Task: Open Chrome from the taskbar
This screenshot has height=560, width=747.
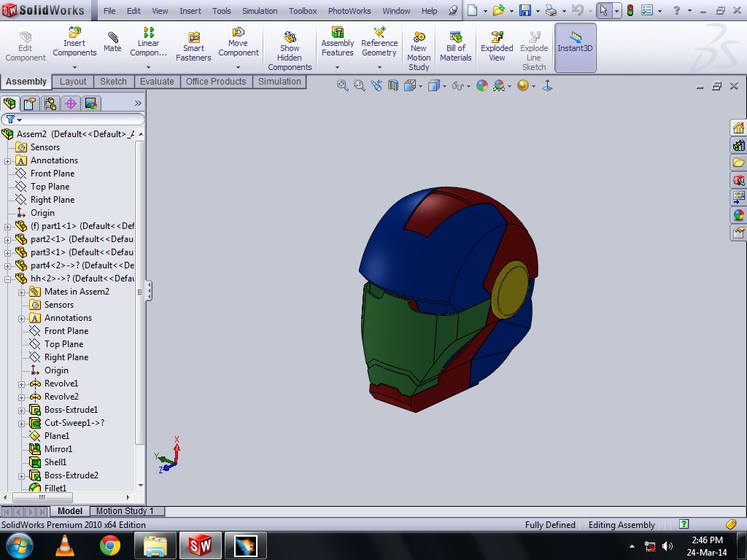Action: tap(110, 545)
